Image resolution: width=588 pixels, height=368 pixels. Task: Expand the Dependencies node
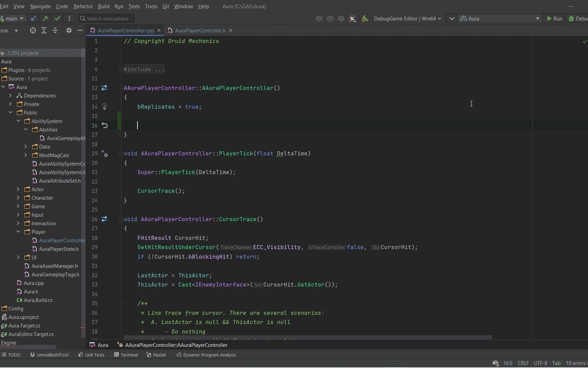pos(10,95)
